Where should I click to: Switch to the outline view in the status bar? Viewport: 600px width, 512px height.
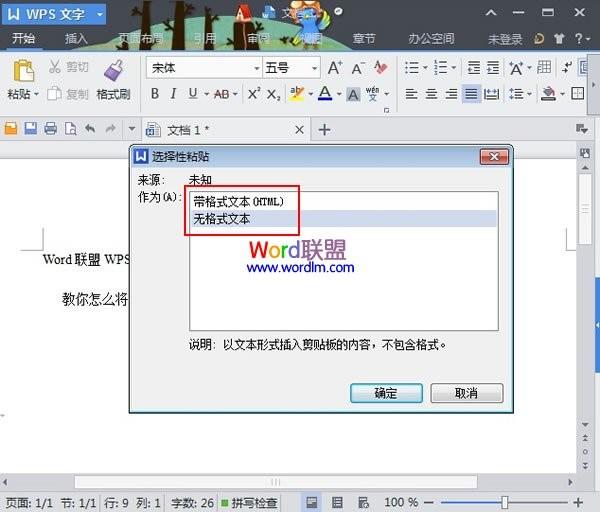point(336,502)
